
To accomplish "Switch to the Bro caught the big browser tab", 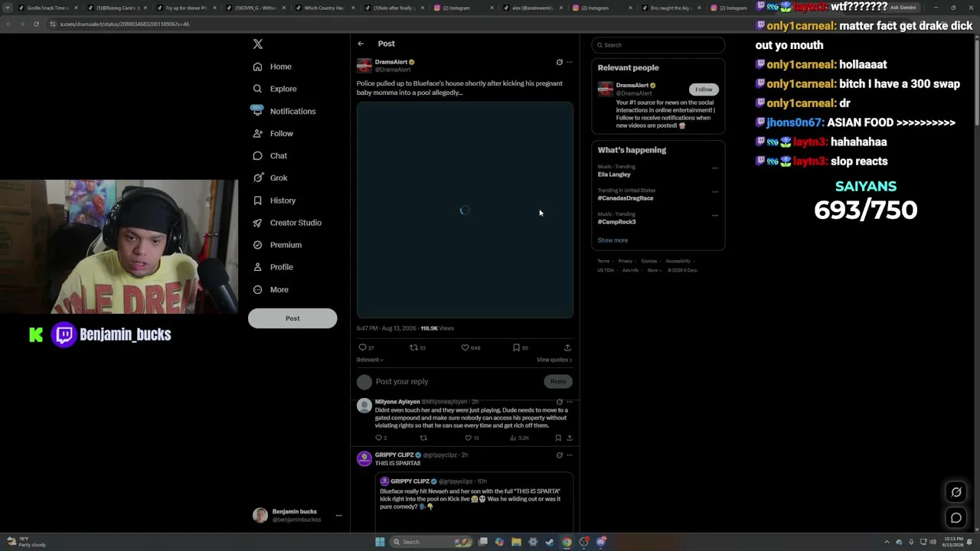I will tap(671, 8).
